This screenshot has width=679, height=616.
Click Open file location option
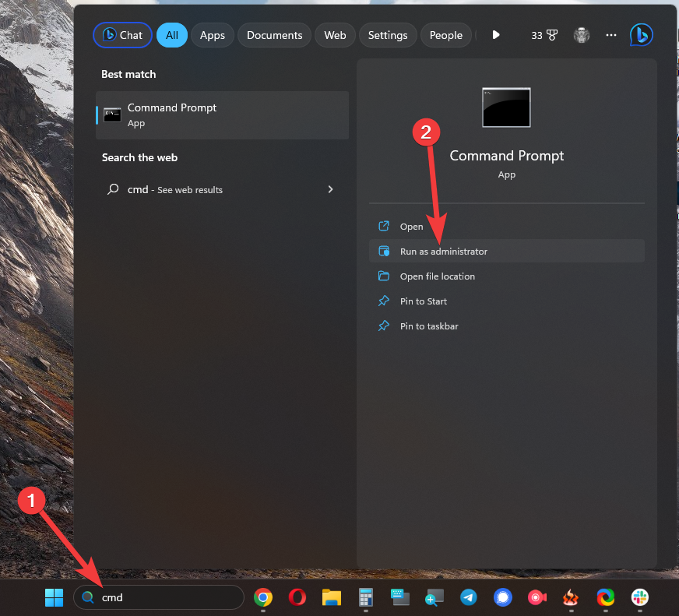point(437,276)
